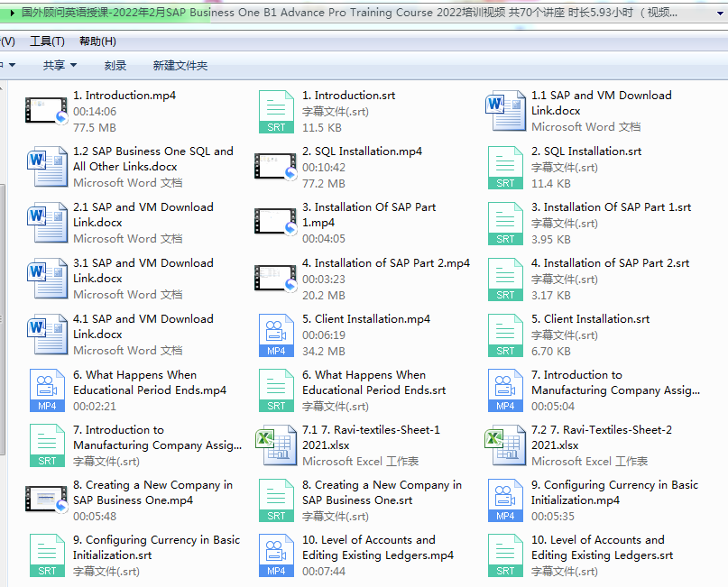The height and width of the screenshot is (587, 728).
Task: Select file name 2. SQL Installation.srt
Action: click(x=586, y=151)
